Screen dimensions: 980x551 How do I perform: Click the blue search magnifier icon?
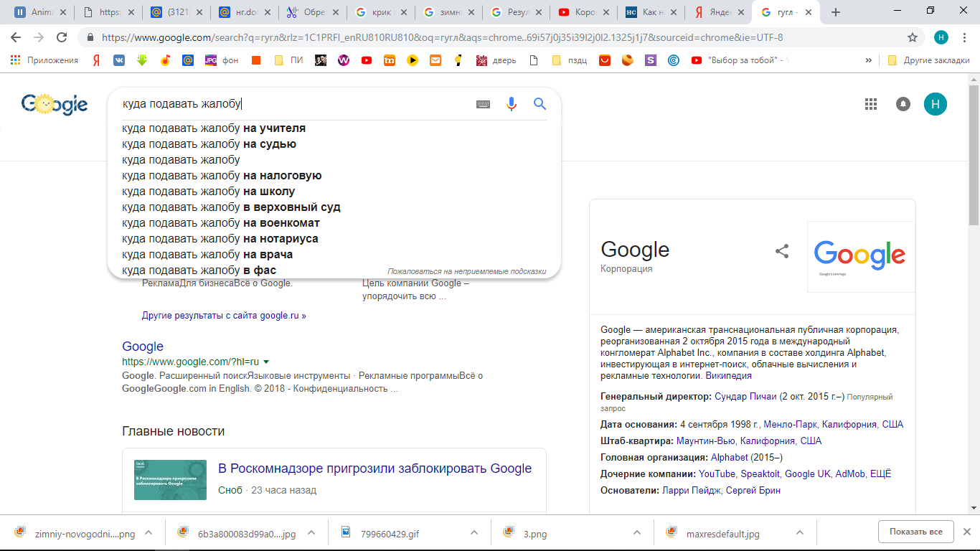point(540,104)
